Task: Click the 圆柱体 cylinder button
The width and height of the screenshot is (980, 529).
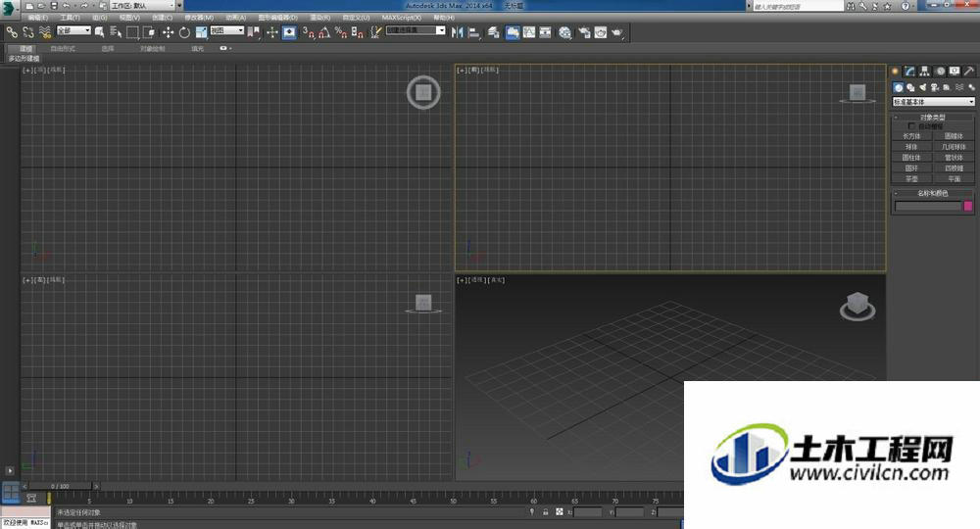Action: [911, 158]
